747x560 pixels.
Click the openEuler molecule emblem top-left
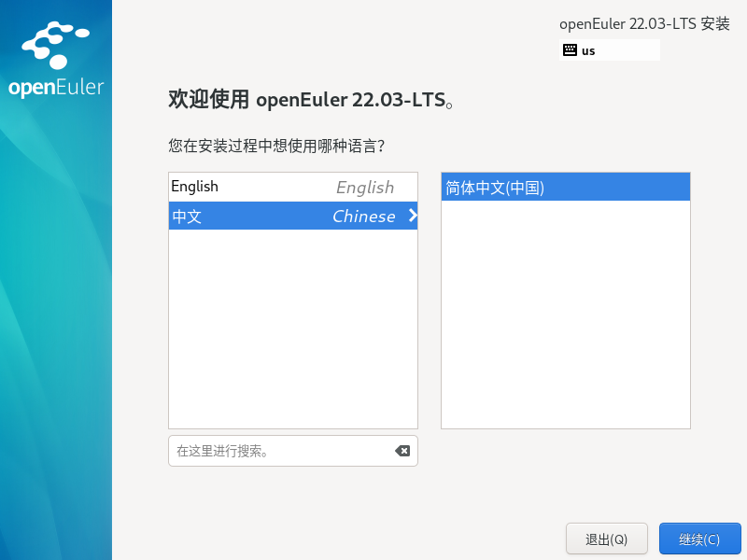(x=56, y=42)
